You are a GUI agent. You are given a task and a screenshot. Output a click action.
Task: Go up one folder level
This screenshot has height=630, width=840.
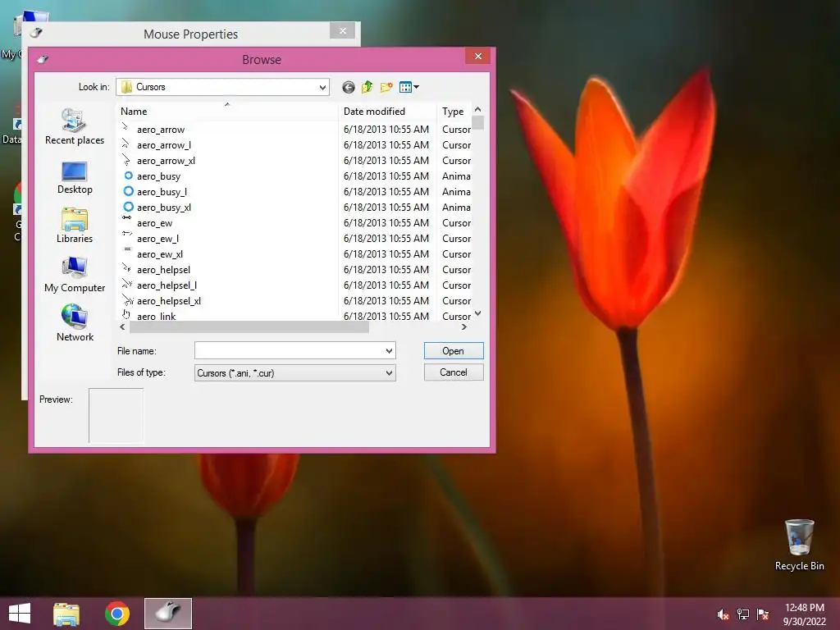point(367,87)
